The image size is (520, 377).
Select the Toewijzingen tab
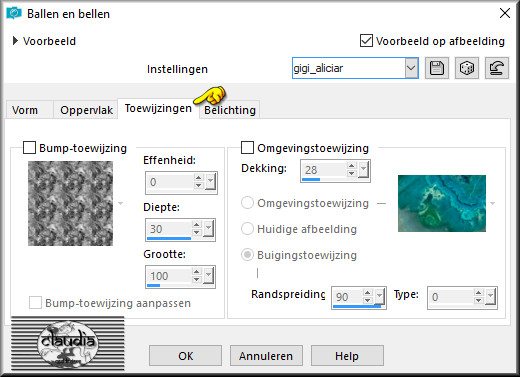tap(158, 108)
